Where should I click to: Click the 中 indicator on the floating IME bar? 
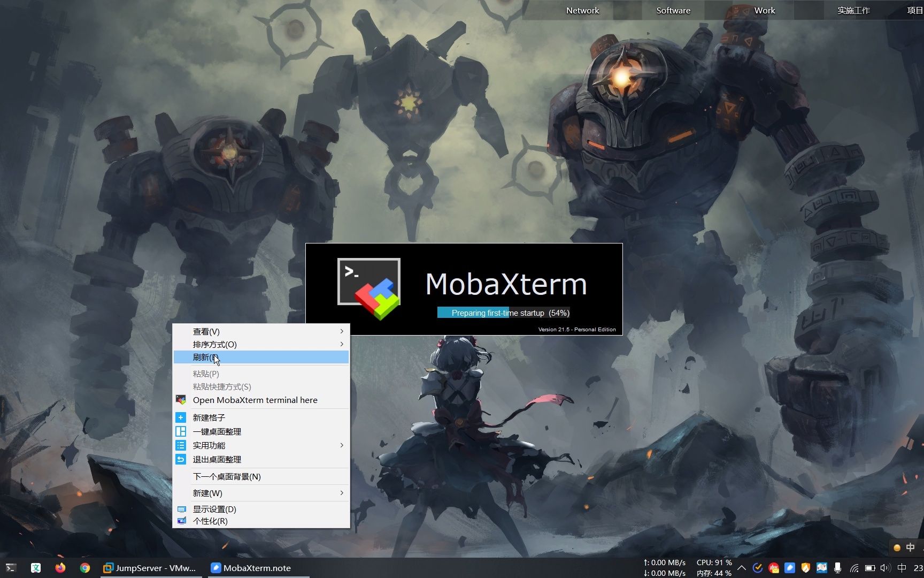[911, 547]
